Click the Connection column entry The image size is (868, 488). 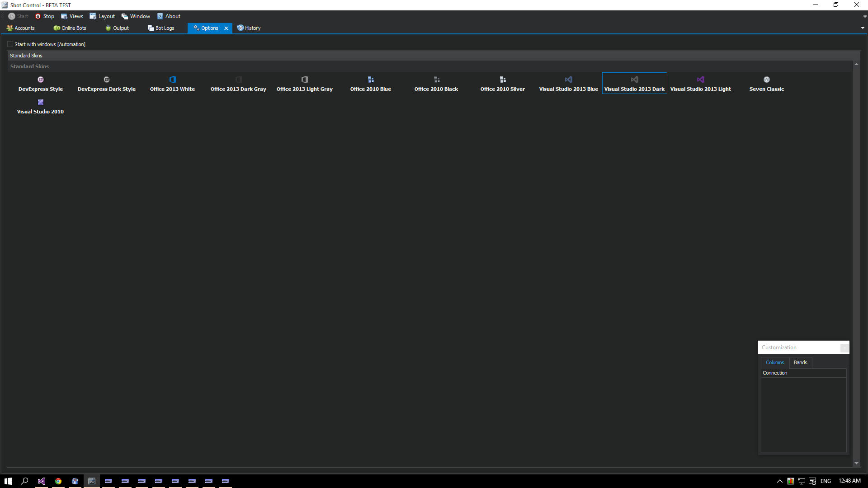[x=803, y=373]
